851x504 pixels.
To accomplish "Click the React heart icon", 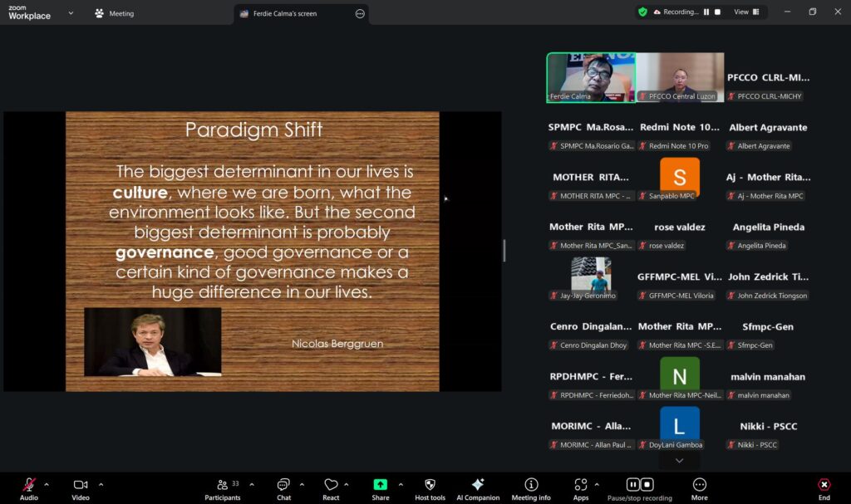I will 331,485.
